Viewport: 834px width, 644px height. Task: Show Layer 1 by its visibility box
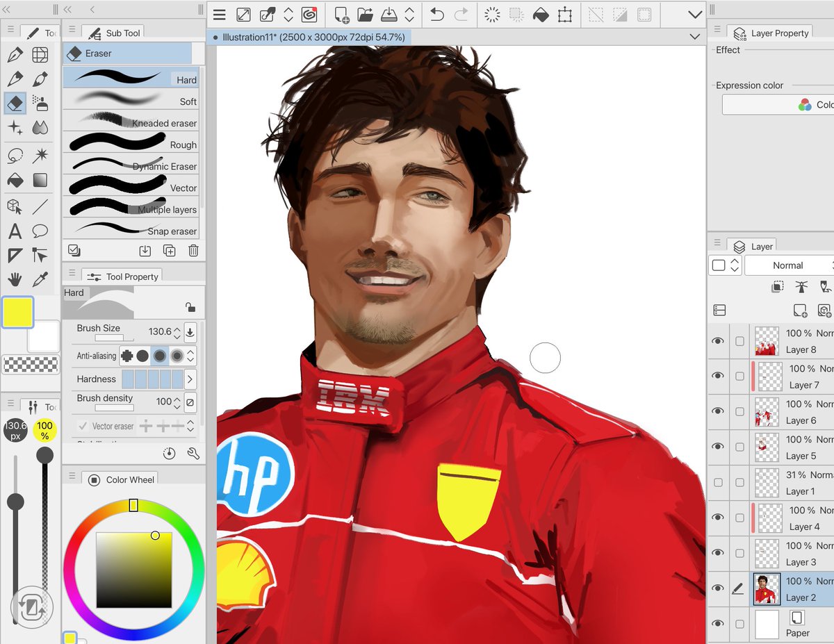click(718, 482)
